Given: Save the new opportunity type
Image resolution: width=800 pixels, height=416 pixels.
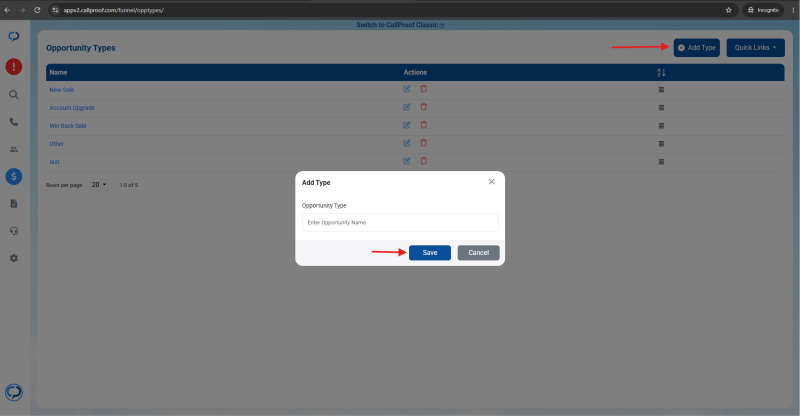Looking at the screenshot, I should (x=430, y=253).
